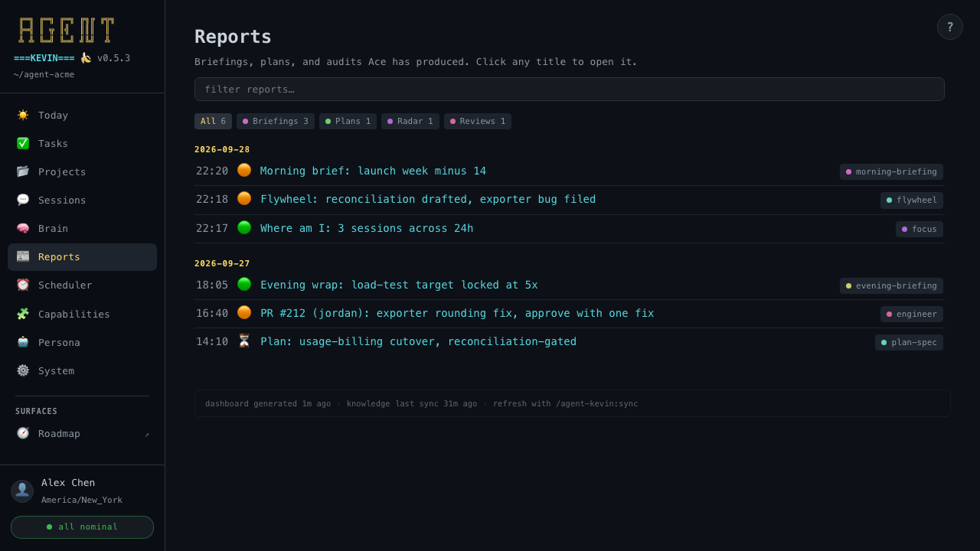Click the green checkmark Tasks icon
The image size is (980, 551).
23,143
